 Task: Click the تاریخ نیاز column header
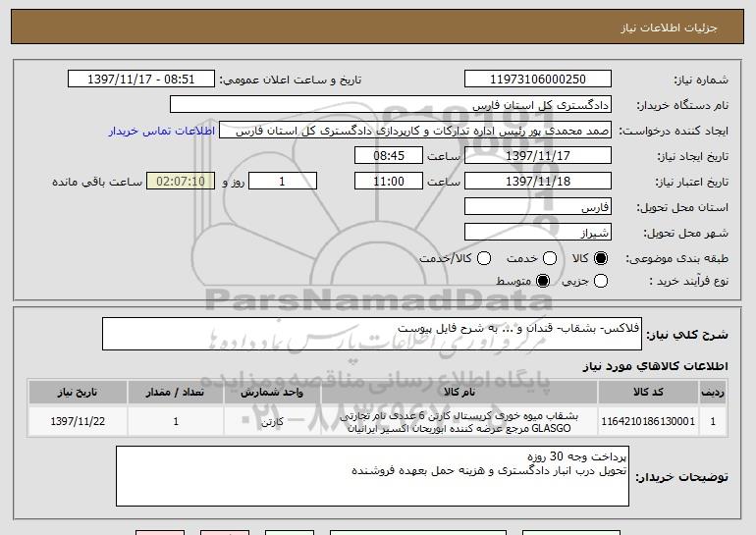coord(78,393)
